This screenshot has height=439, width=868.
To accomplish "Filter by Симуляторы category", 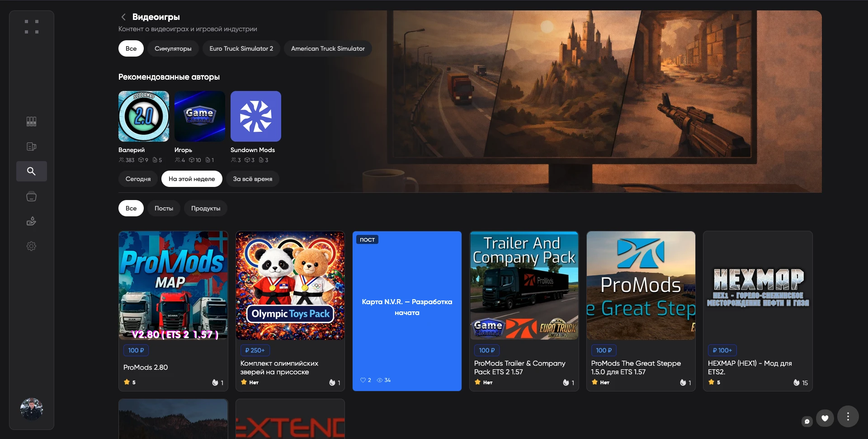I will [x=173, y=48].
